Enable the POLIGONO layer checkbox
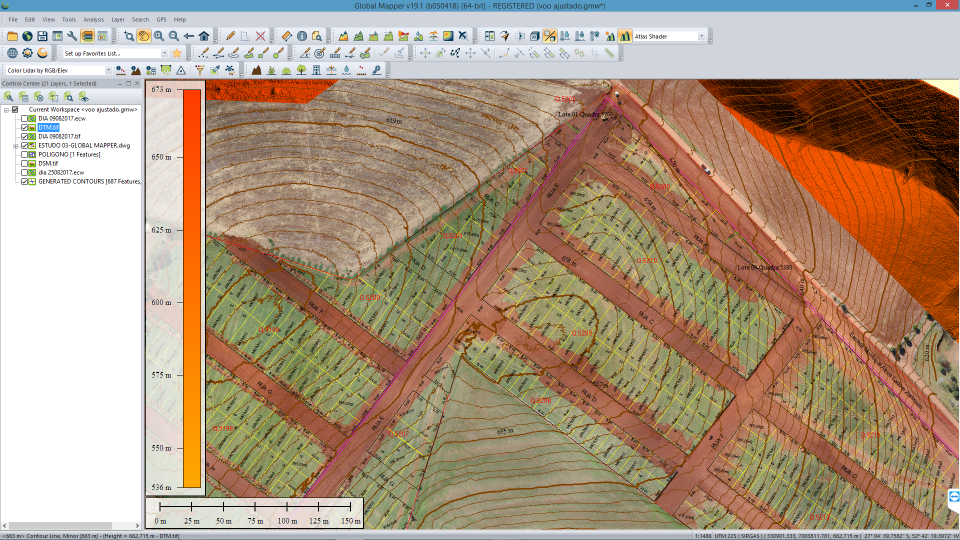 24,154
